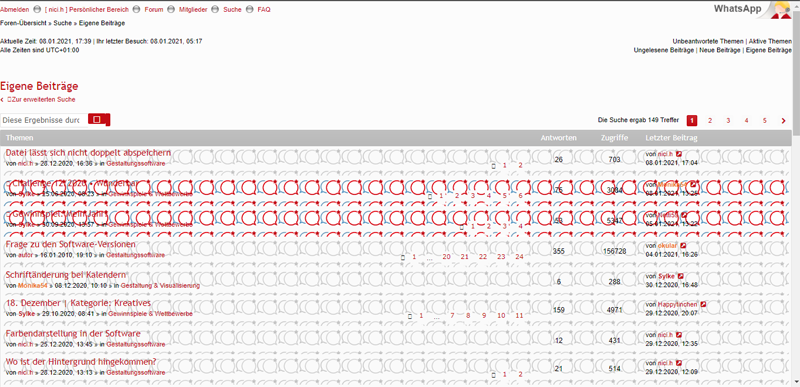The image size is (800, 387).
Task: Open last post icon in Farbendarstellung row
Action: [679, 335]
